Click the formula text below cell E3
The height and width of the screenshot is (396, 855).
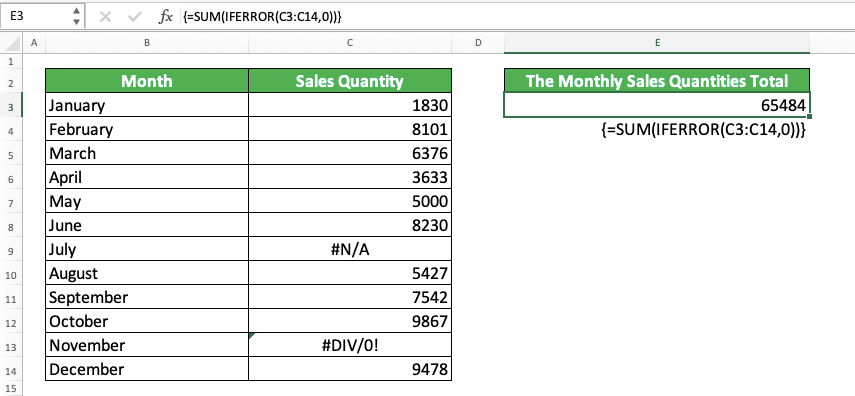(x=703, y=129)
